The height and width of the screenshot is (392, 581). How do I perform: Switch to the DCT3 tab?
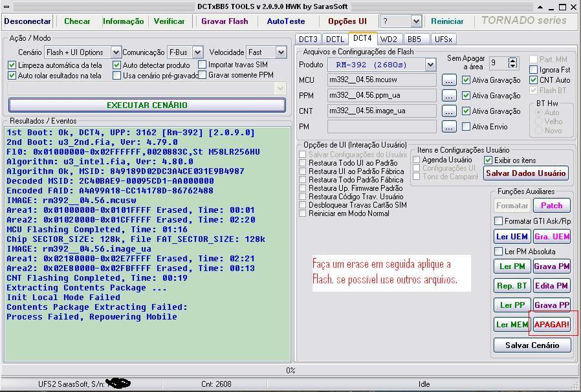pos(308,39)
